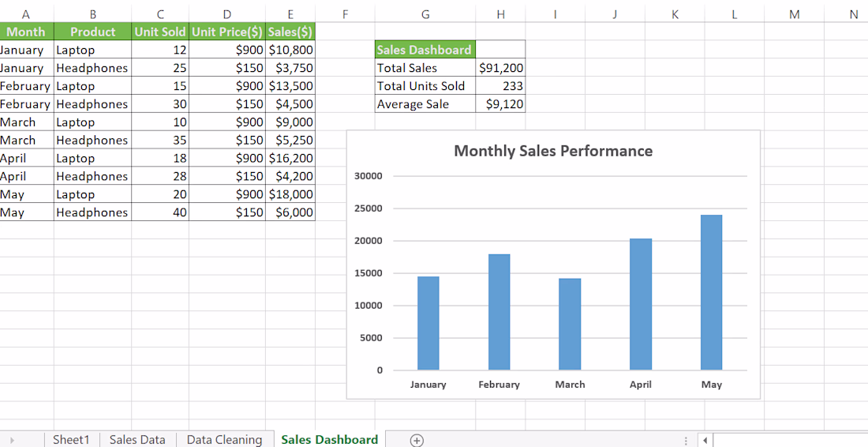
Task: Click the April bar in chart
Action: pos(641,304)
